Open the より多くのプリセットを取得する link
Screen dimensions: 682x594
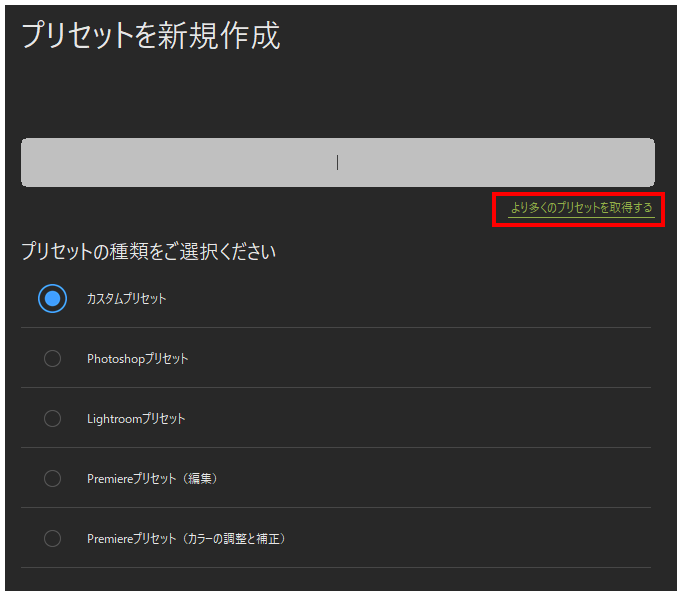tap(581, 208)
